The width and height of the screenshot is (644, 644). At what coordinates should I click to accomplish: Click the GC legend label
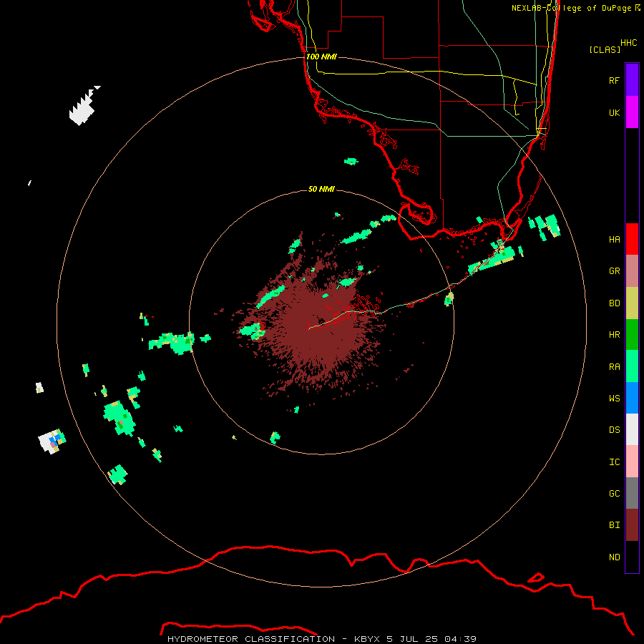[x=614, y=493]
